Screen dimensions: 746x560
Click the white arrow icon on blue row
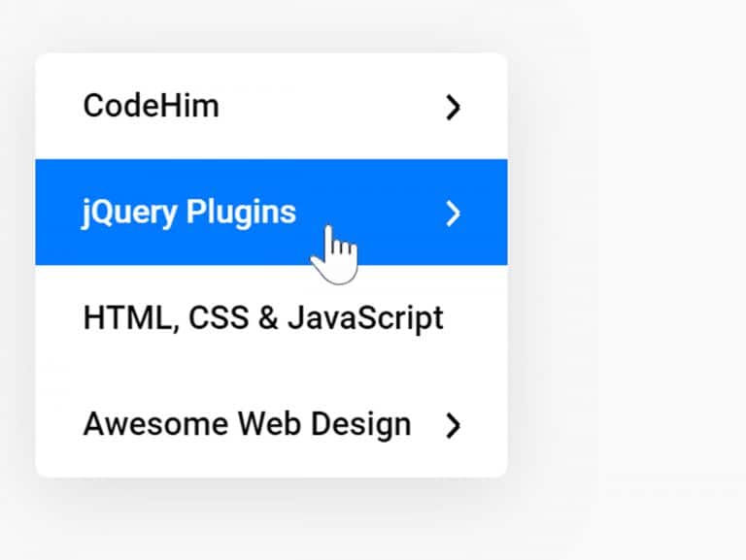[453, 213]
